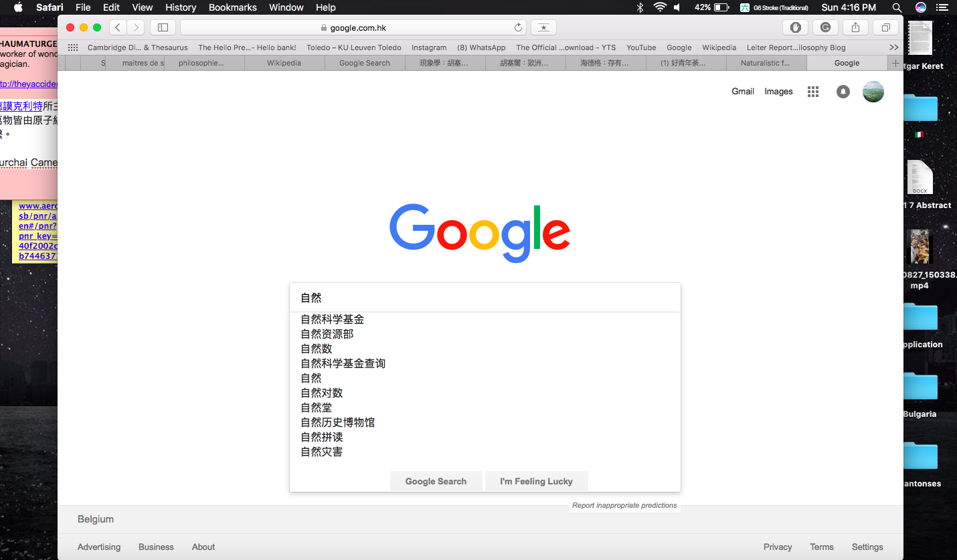Open the Privacy footer link

click(778, 547)
